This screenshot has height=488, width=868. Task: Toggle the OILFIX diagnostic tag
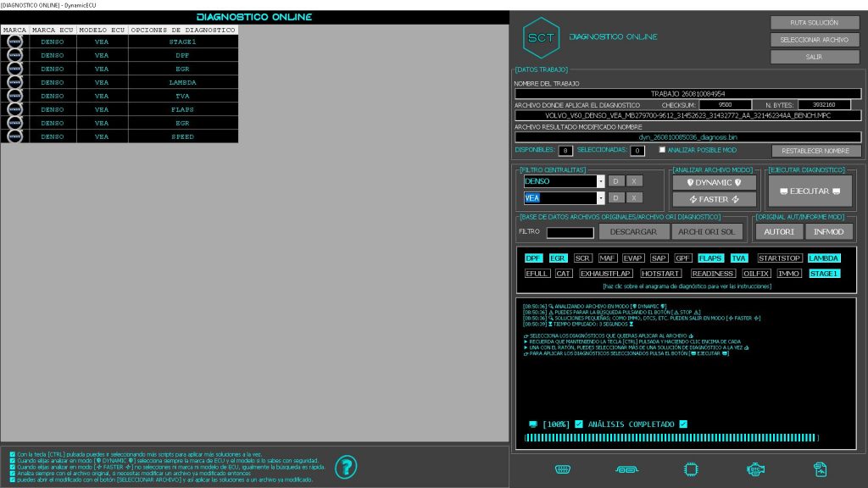756,274
